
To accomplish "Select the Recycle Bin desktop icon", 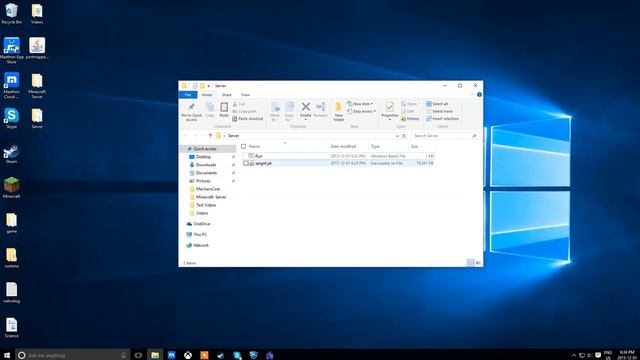I will coord(11,14).
